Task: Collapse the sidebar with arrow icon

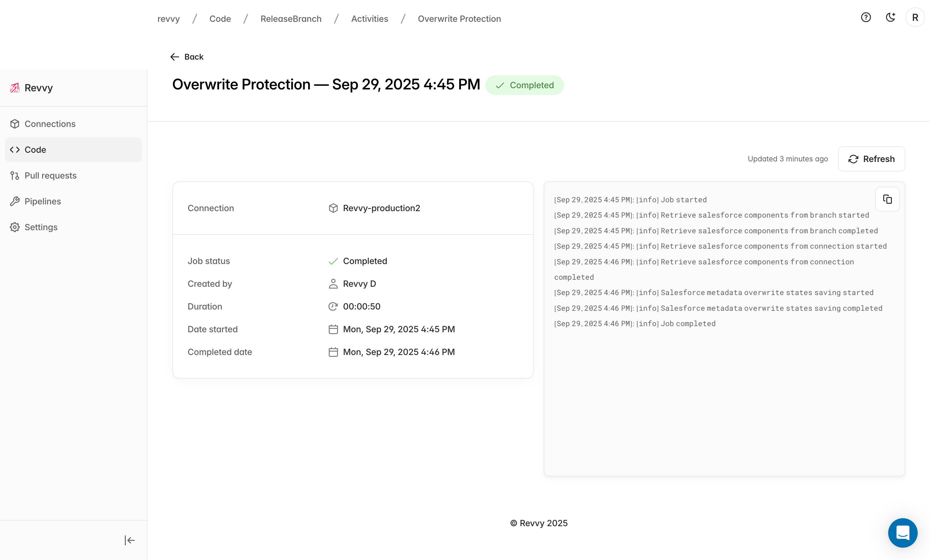Action: 129,540
